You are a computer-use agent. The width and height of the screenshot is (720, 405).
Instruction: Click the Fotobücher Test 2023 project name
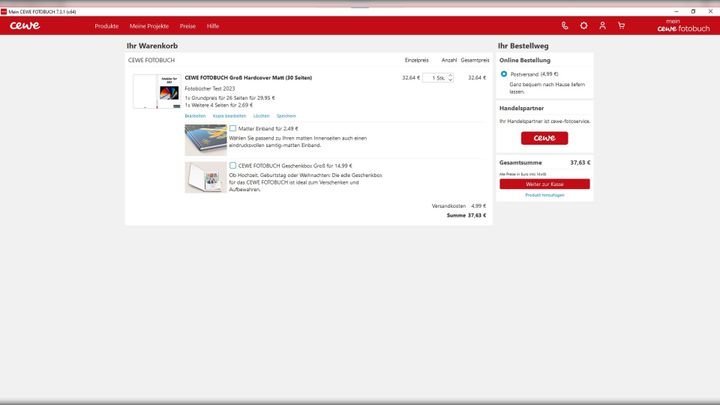(x=210, y=89)
